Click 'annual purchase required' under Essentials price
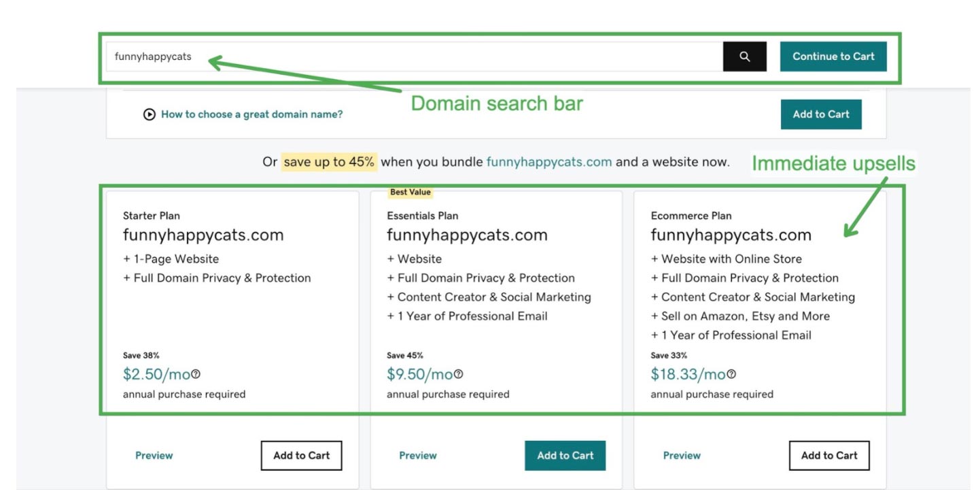 click(x=448, y=395)
